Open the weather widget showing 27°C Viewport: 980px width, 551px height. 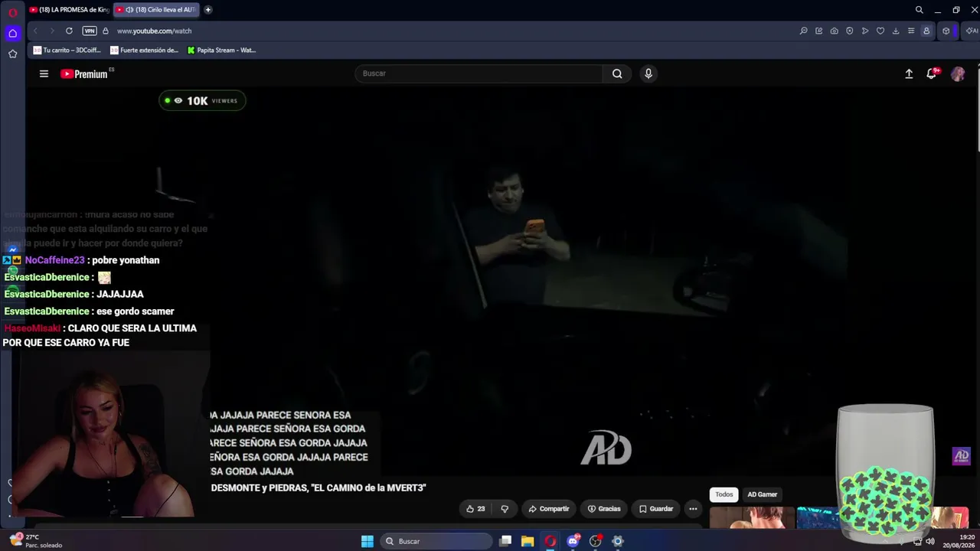pyautogui.click(x=35, y=541)
